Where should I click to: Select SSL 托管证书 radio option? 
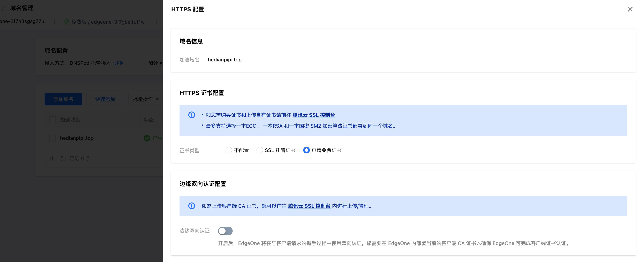click(x=260, y=150)
